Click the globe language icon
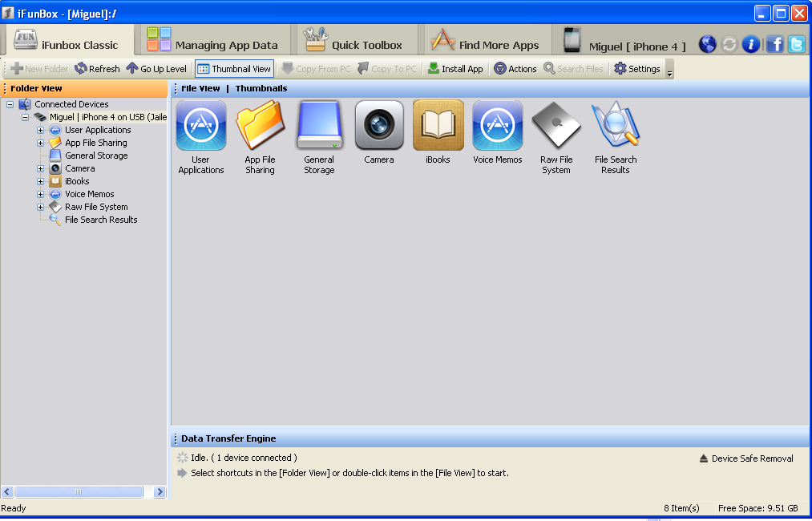 (707, 44)
